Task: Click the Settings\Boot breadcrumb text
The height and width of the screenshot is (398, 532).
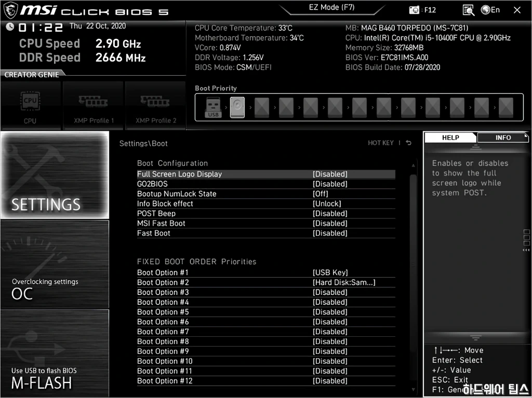Action: tap(143, 143)
